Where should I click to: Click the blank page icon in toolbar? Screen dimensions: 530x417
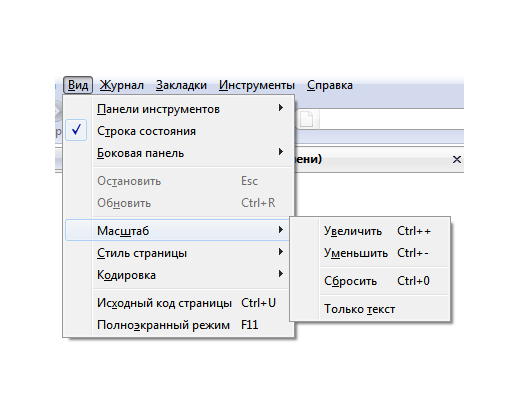click(x=306, y=119)
